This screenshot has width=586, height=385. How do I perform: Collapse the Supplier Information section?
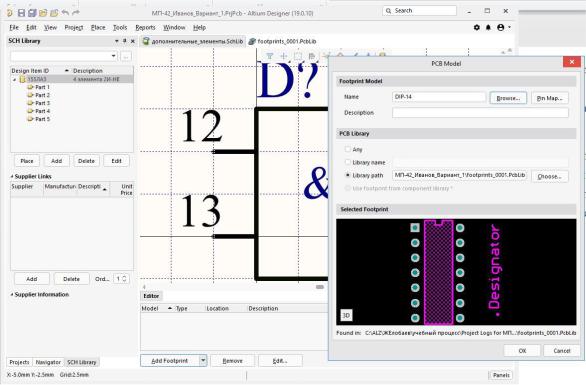(12, 295)
